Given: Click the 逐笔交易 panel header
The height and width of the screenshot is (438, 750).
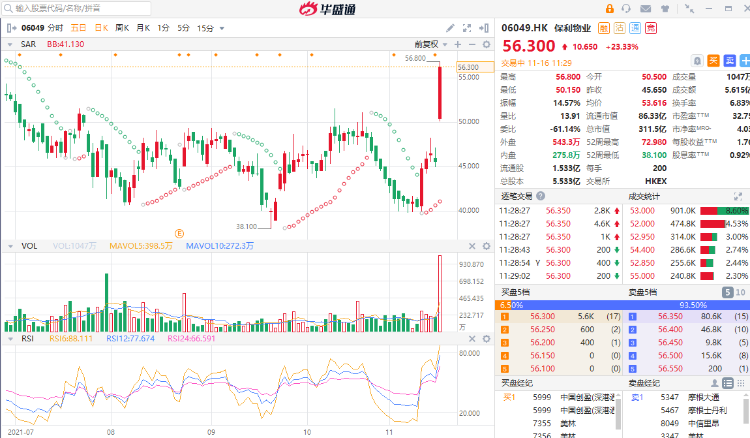Looking at the screenshot, I should 517,196.
